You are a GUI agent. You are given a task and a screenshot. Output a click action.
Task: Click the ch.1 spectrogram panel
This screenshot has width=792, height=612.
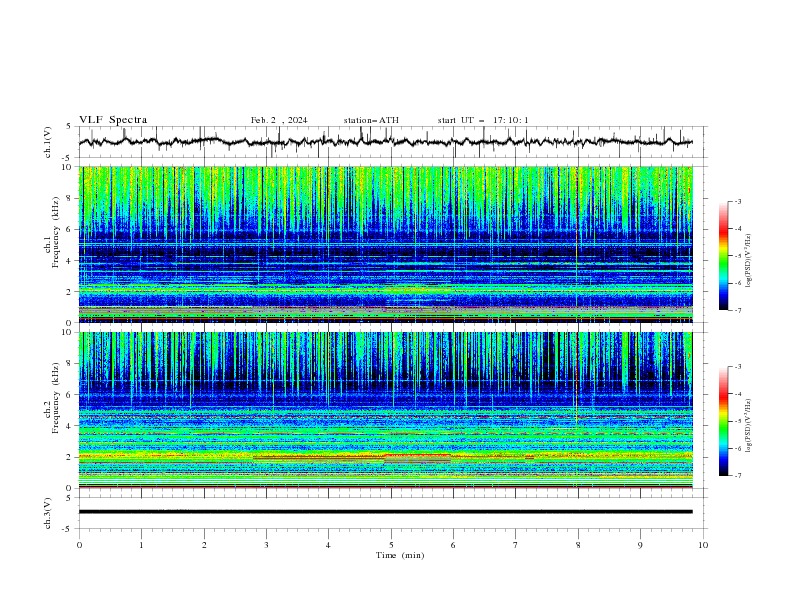(385, 244)
